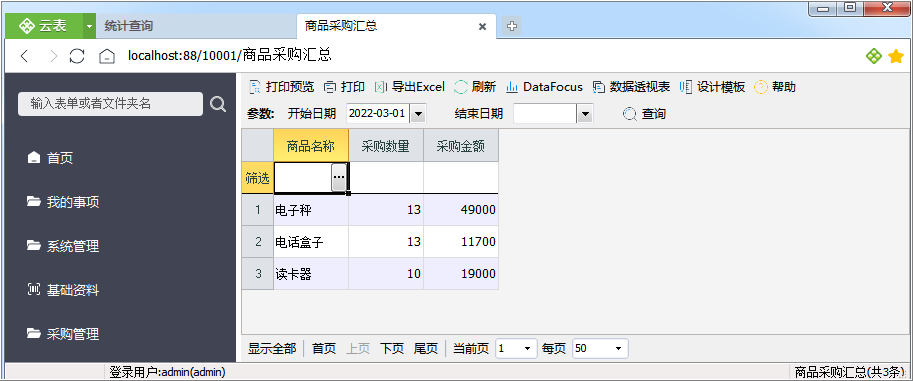This screenshot has height=381, width=913.
Task: Click the 电话盒子 cell
Action: coord(311,242)
